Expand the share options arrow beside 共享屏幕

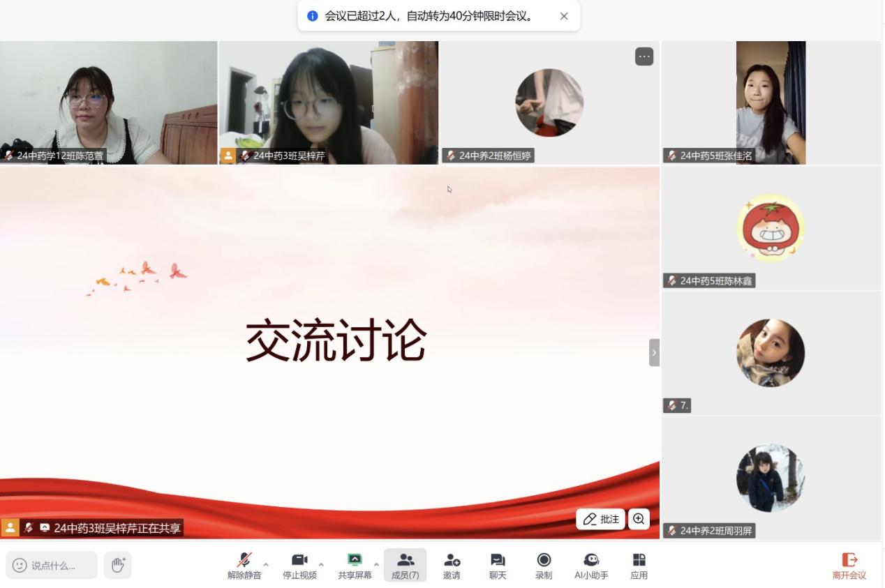point(376,564)
